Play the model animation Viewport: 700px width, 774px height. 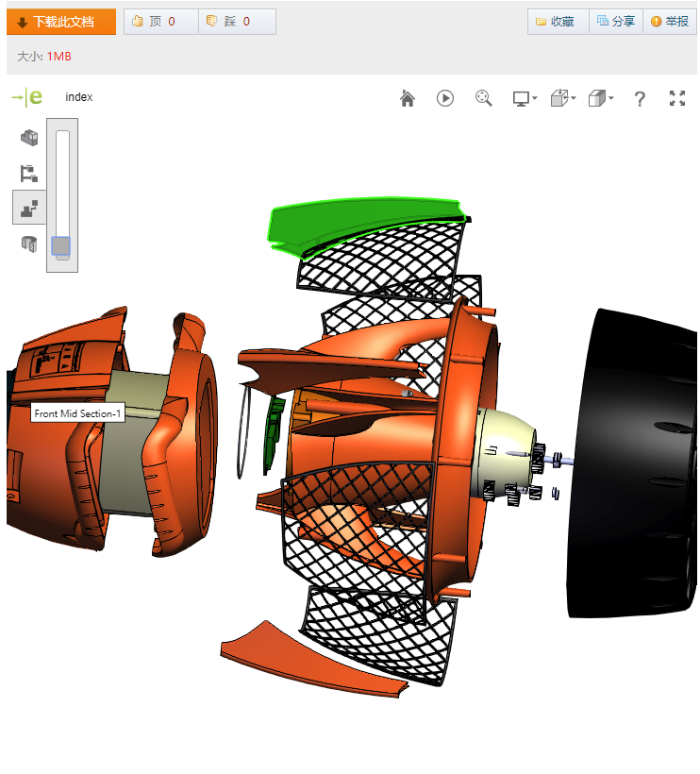tap(445, 98)
